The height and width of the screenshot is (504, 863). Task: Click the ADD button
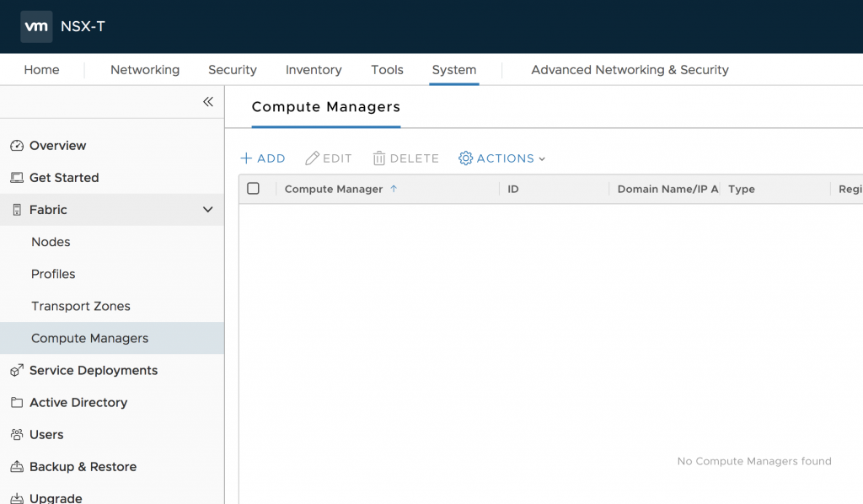point(263,158)
